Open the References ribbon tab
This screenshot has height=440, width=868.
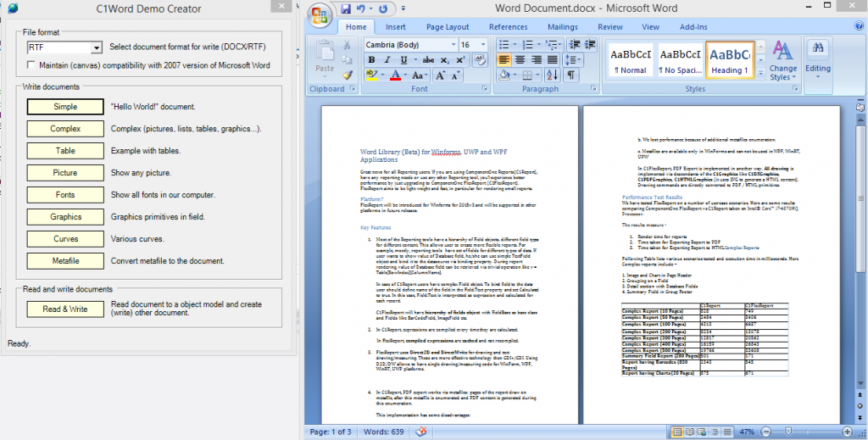(509, 26)
